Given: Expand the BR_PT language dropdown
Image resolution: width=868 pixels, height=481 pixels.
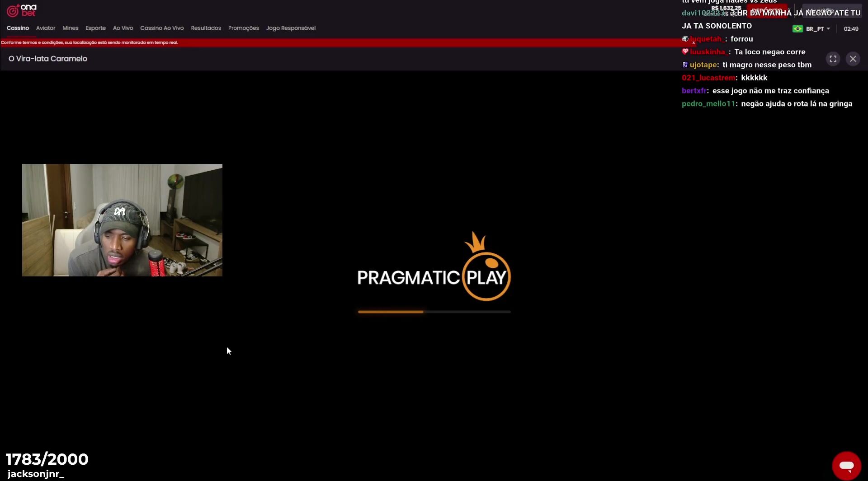Looking at the screenshot, I should 818,29.
